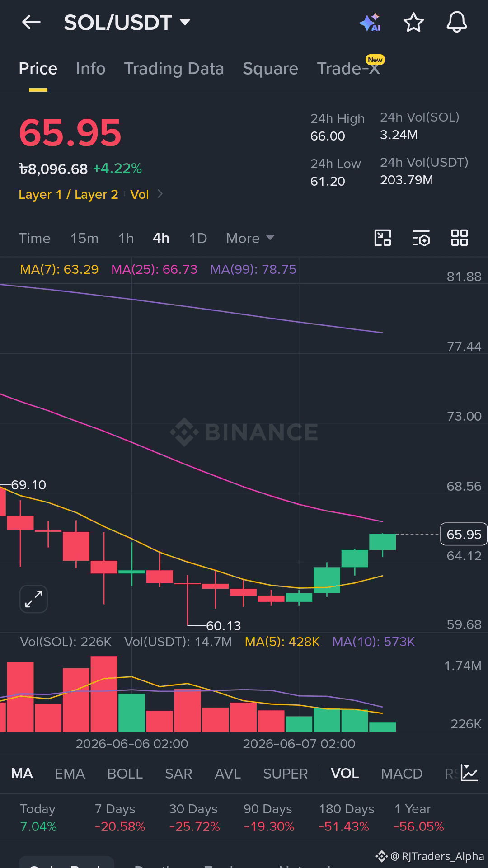Tap the 24h Low value 61.20
Screen dimensions: 488x868
(x=328, y=181)
